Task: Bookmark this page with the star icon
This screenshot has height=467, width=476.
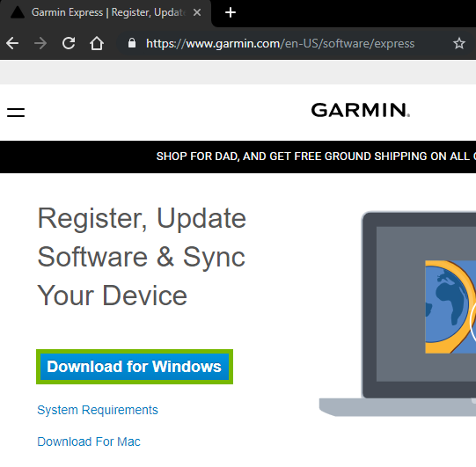Action: coord(459,43)
